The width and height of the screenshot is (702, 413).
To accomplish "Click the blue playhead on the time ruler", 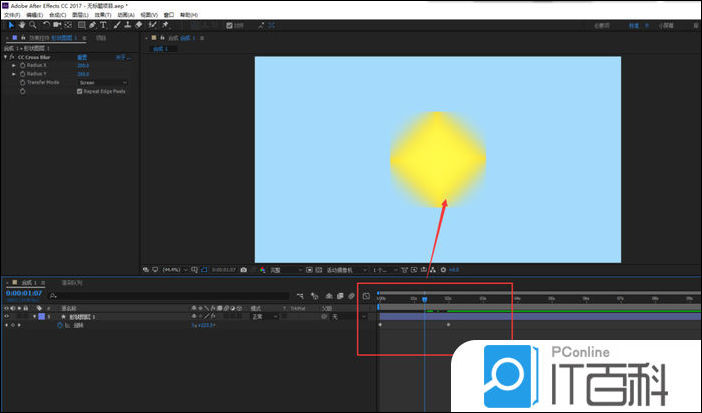I will pyautogui.click(x=425, y=299).
